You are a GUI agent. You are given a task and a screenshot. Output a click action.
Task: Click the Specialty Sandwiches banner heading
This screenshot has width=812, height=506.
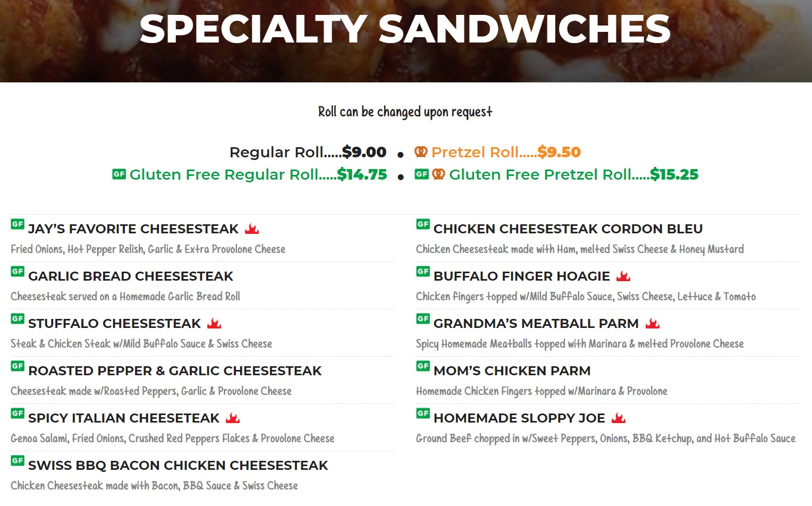coord(405,29)
